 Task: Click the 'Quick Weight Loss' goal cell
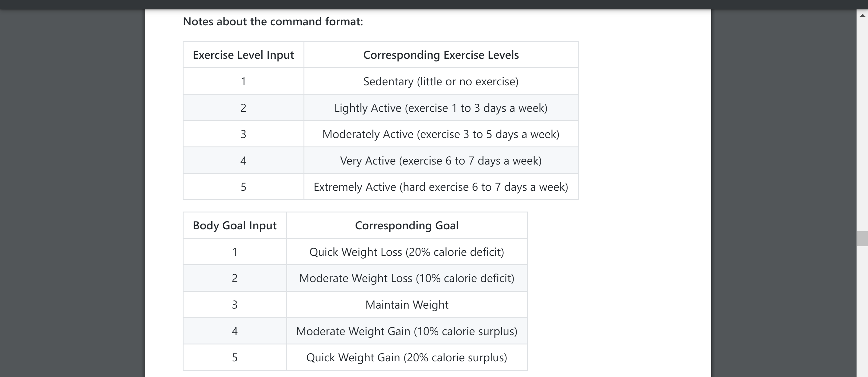click(407, 252)
